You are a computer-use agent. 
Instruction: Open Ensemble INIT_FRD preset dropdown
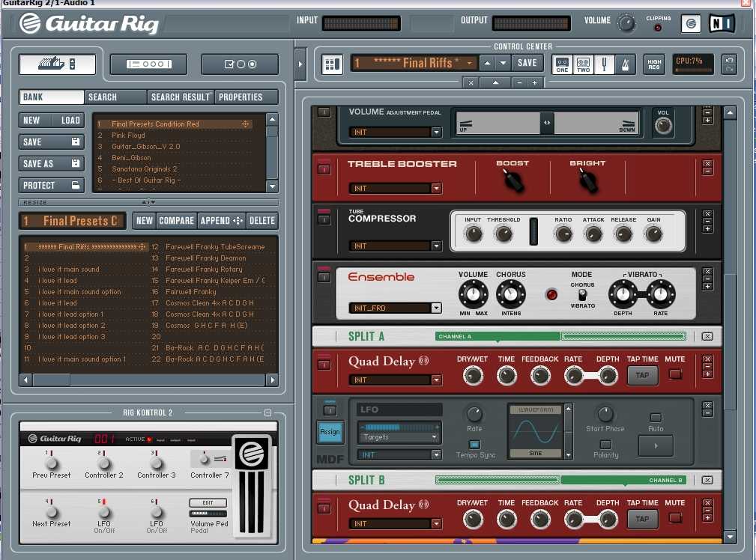click(436, 308)
